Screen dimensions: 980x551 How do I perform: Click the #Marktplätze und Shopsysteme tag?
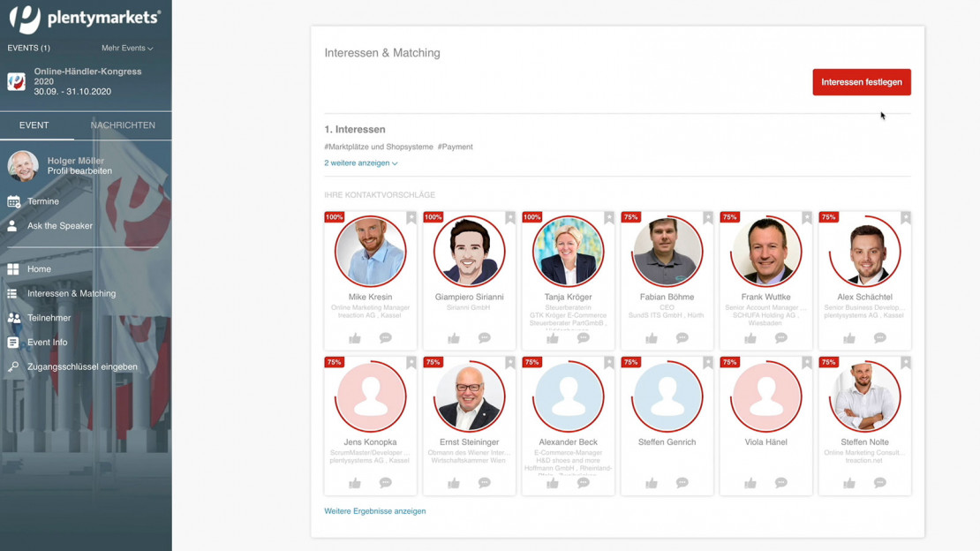coord(378,147)
